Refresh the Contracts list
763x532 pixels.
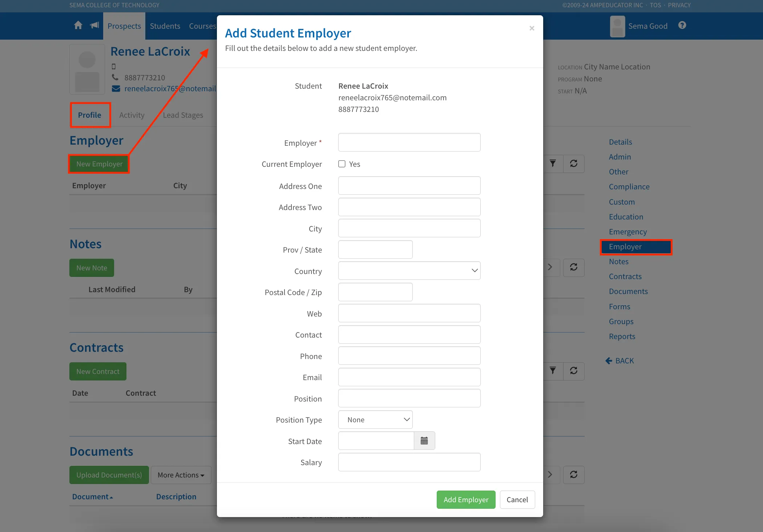pos(574,371)
